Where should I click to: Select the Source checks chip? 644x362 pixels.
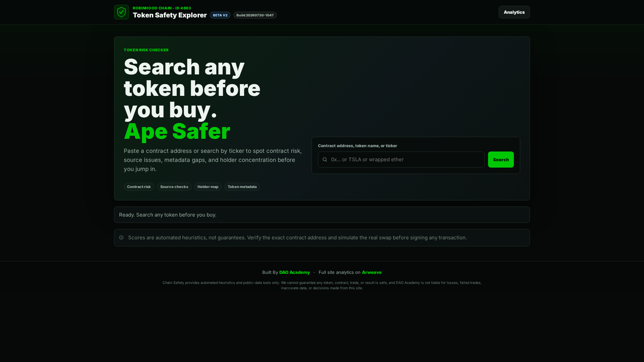pos(174,187)
